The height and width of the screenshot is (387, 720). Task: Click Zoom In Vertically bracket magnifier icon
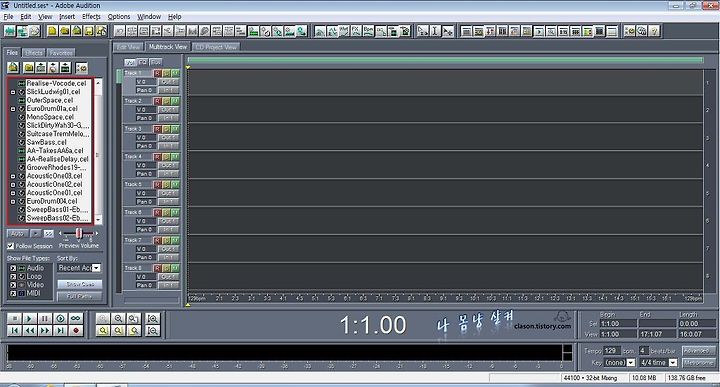pyautogui.click(x=153, y=318)
